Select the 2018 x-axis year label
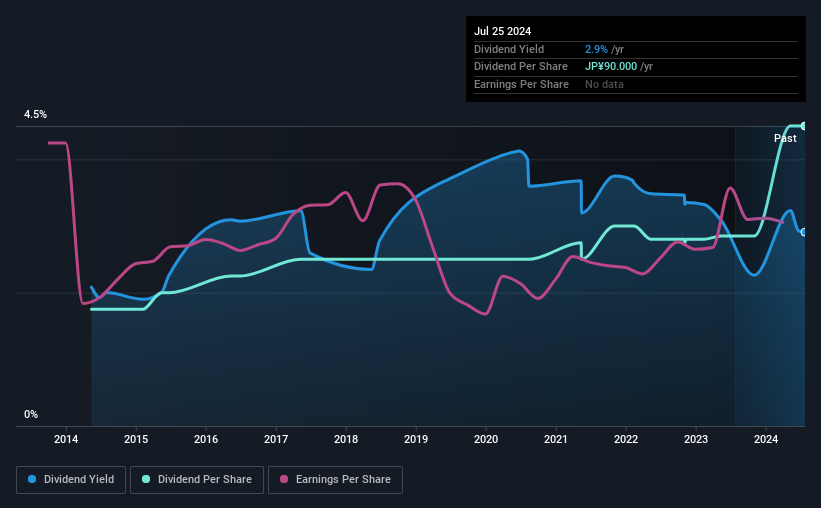821x508 pixels. point(346,439)
